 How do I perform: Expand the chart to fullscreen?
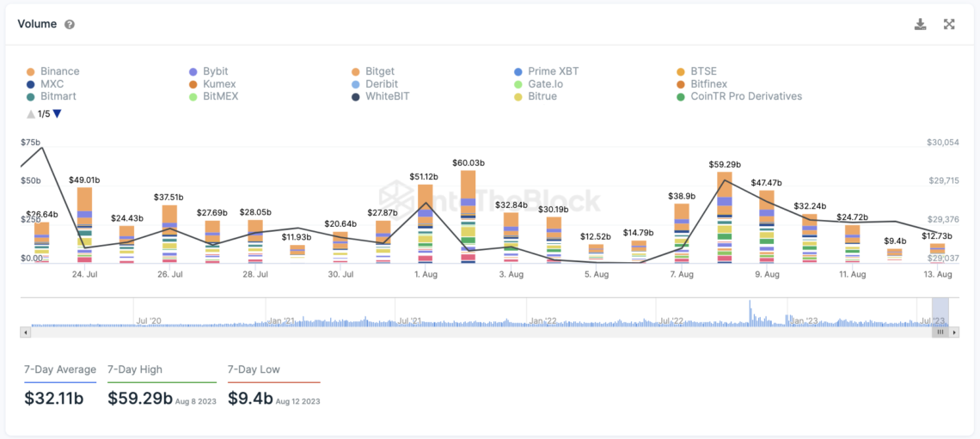tap(949, 24)
